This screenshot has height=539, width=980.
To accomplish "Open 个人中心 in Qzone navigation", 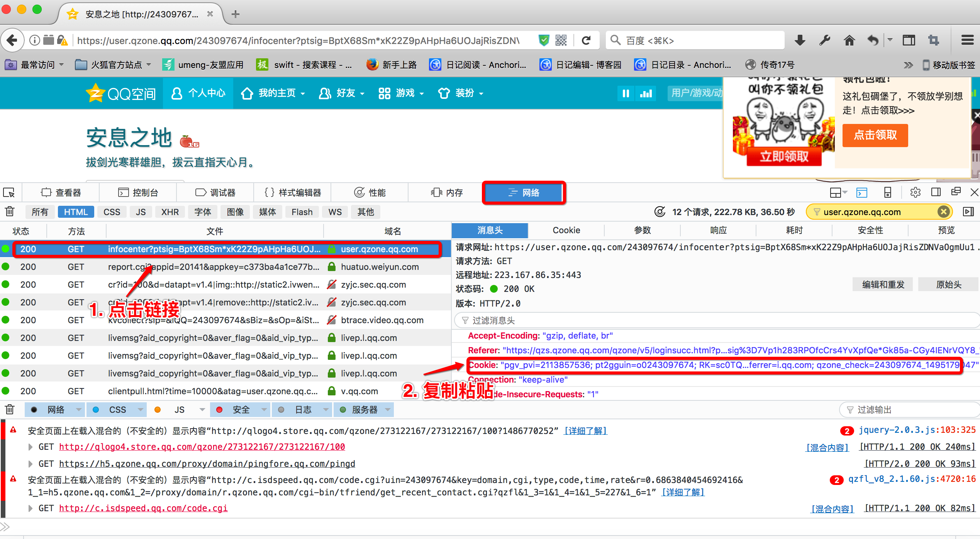I will pyautogui.click(x=198, y=93).
